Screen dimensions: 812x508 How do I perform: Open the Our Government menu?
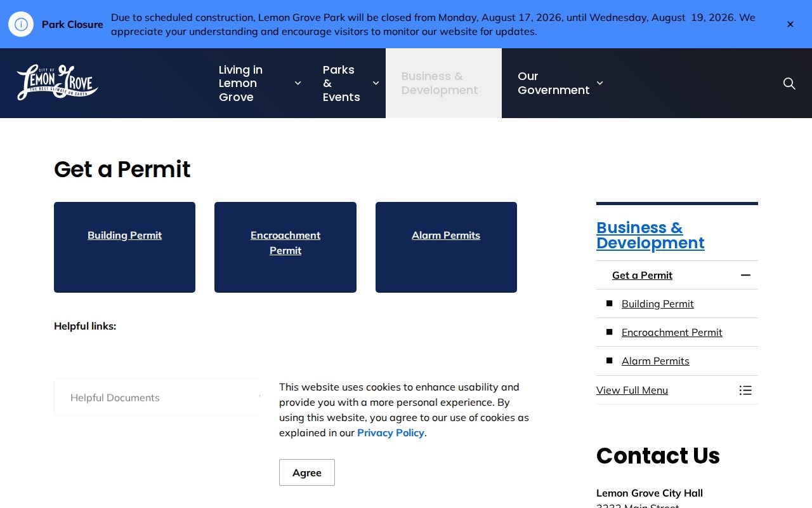pos(553,83)
